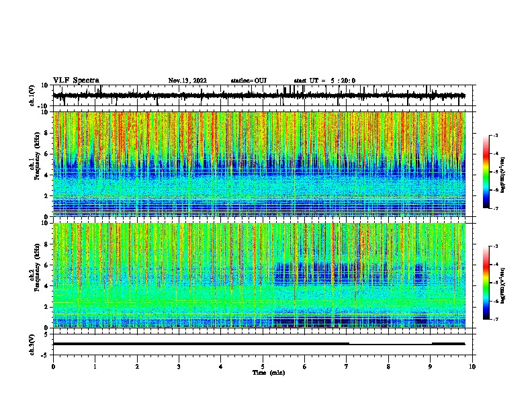The width and height of the screenshot is (532, 411).
Task: Click the "3" tick on the time axis
Action: click(x=179, y=367)
